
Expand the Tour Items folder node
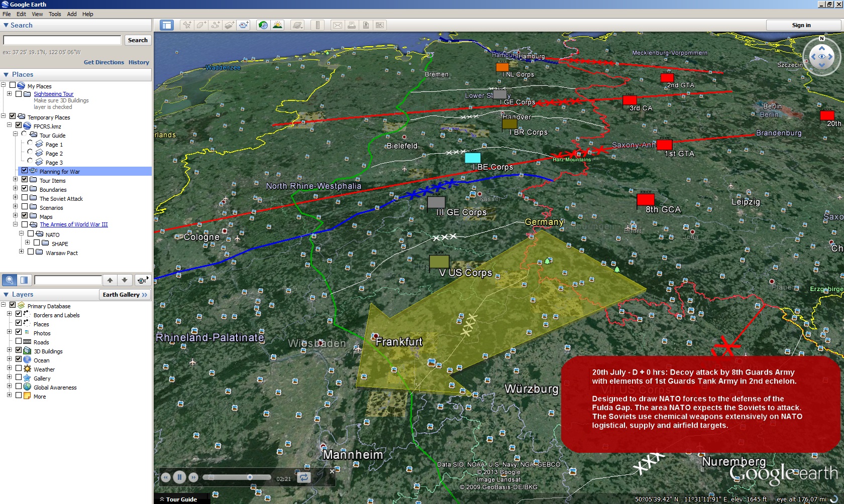[15, 180]
